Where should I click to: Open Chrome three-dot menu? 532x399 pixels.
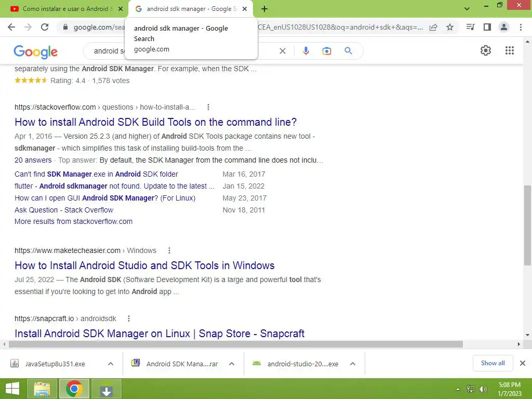[521, 27]
